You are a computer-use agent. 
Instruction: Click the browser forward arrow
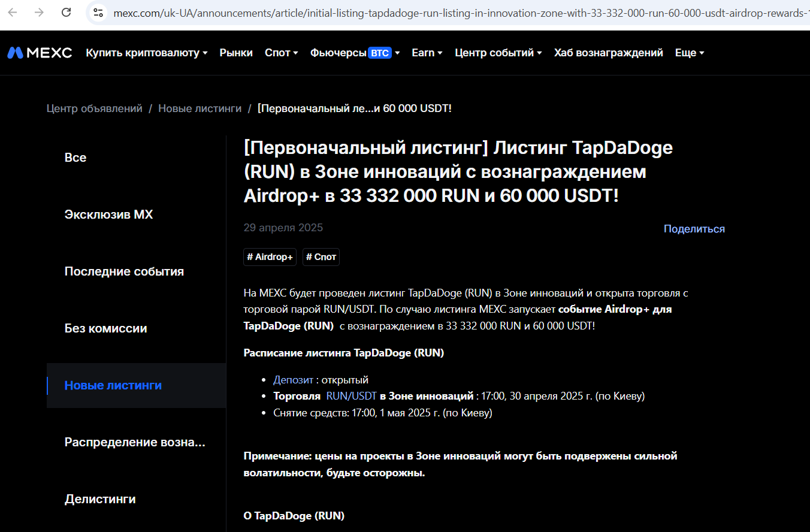point(39,12)
